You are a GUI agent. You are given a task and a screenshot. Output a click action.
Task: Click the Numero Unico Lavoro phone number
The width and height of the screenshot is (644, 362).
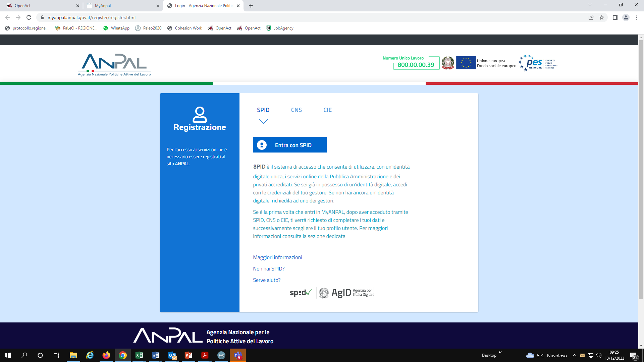coord(416,65)
